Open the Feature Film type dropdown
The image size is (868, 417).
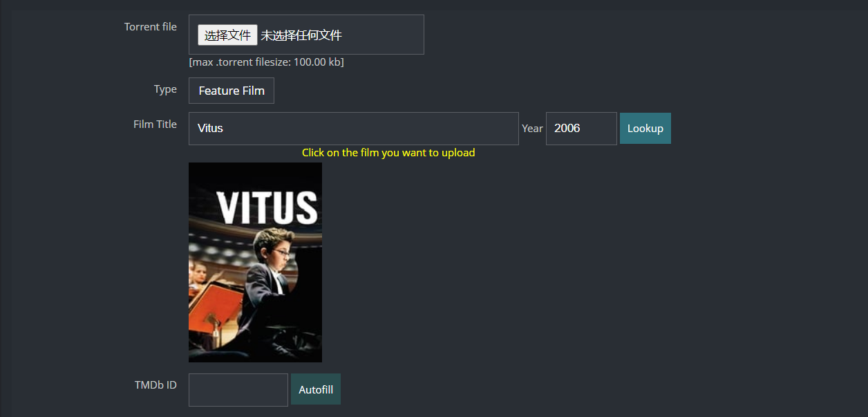coord(232,91)
